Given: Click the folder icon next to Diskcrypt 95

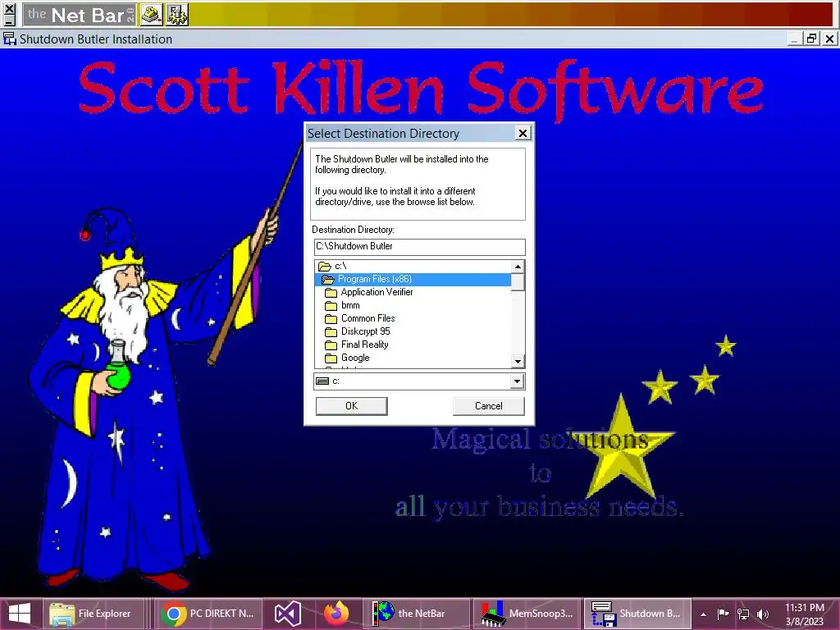Looking at the screenshot, I should pos(331,331).
